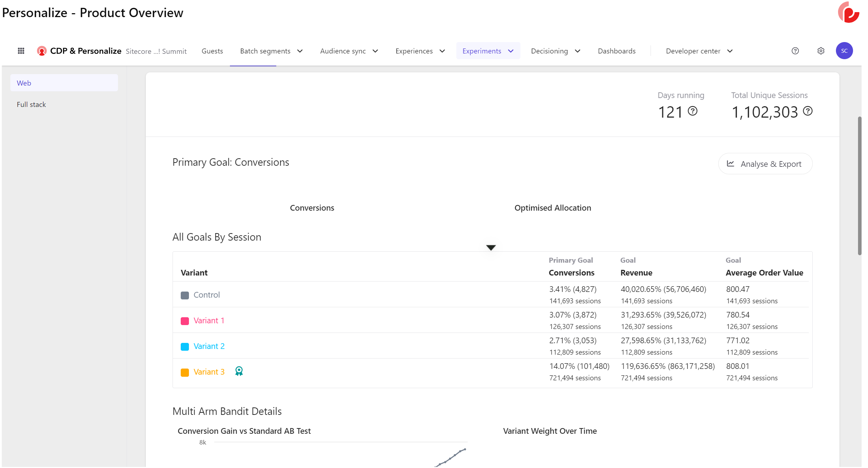868x468 pixels.
Task: Click the Variant 3 winner ribbon icon
Action: point(239,371)
